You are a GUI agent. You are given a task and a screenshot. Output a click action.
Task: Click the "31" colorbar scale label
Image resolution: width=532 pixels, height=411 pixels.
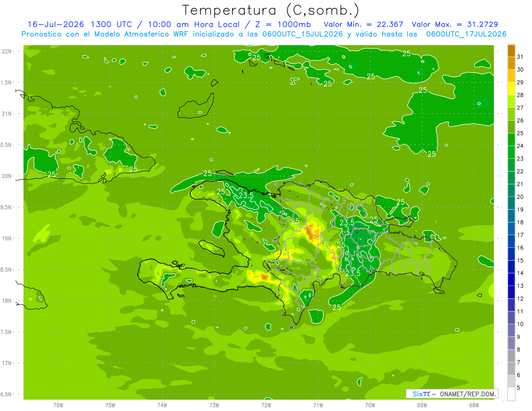coord(520,56)
